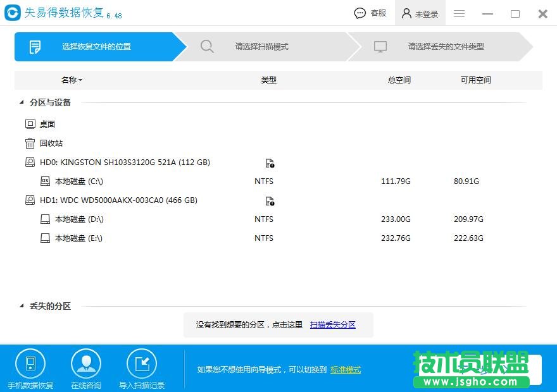Click the 手机数据恢复 phone recovery icon
The height and width of the screenshot is (392, 557).
pyautogui.click(x=30, y=364)
